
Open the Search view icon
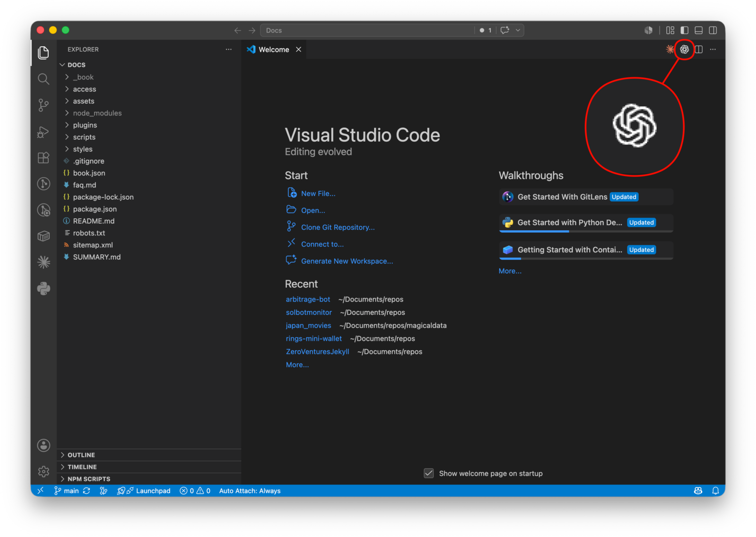pos(43,79)
